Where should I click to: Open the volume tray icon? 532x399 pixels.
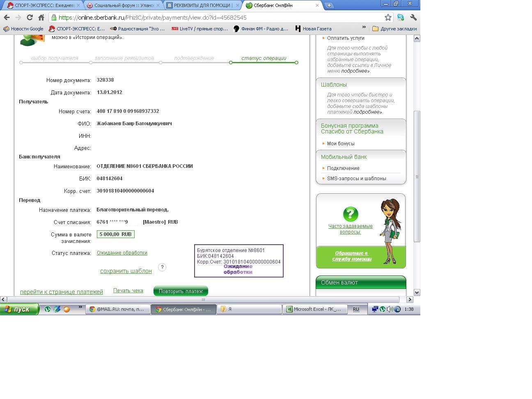[x=390, y=309]
